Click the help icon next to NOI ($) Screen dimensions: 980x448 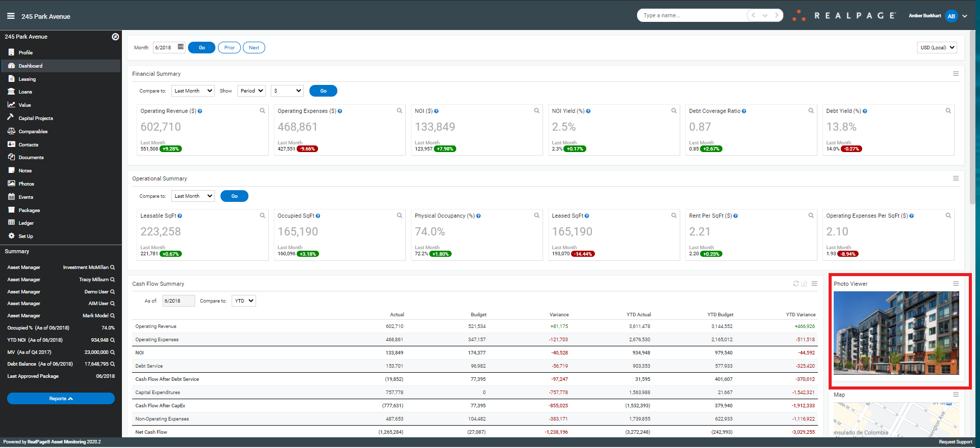pyautogui.click(x=436, y=111)
